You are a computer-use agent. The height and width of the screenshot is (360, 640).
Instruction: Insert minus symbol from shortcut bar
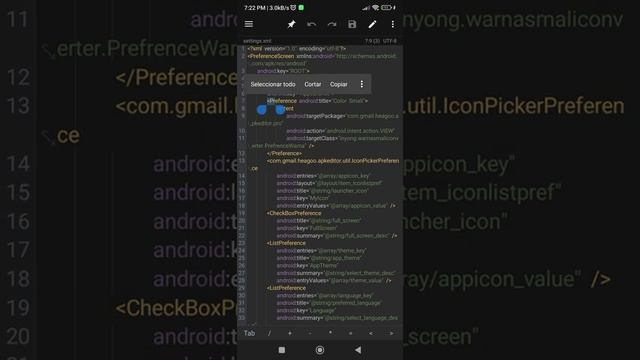pos(310,333)
